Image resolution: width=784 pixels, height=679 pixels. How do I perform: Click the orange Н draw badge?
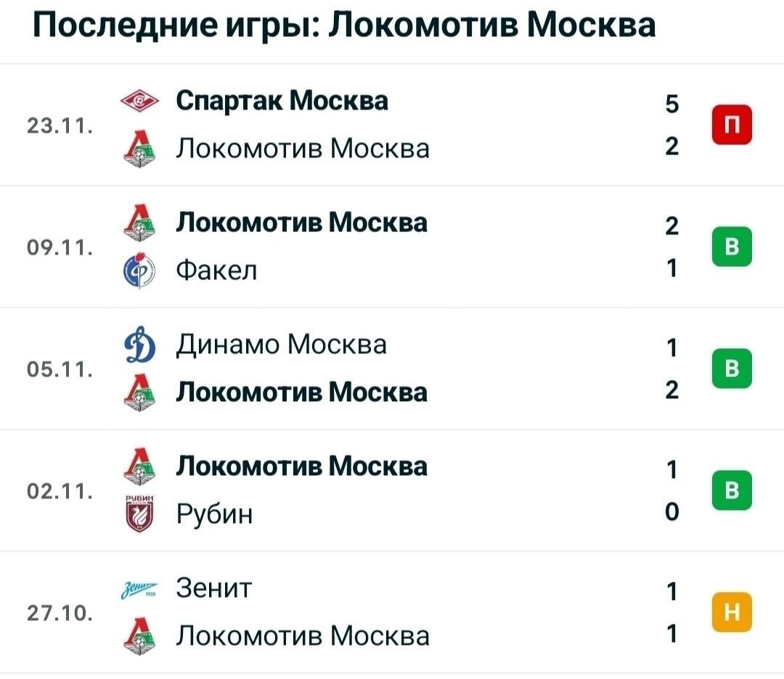[x=732, y=612]
